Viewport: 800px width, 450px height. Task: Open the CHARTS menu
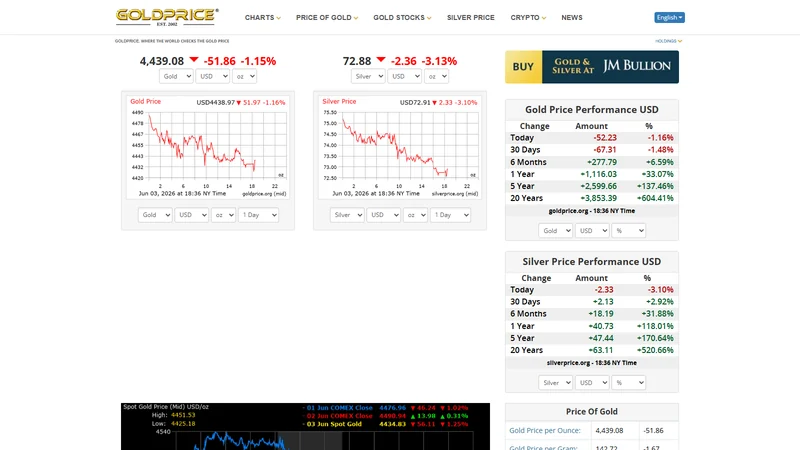(x=262, y=17)
